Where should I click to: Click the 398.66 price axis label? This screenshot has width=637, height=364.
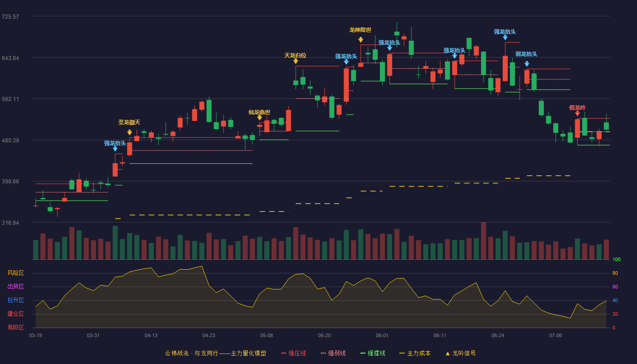[10, 182]
